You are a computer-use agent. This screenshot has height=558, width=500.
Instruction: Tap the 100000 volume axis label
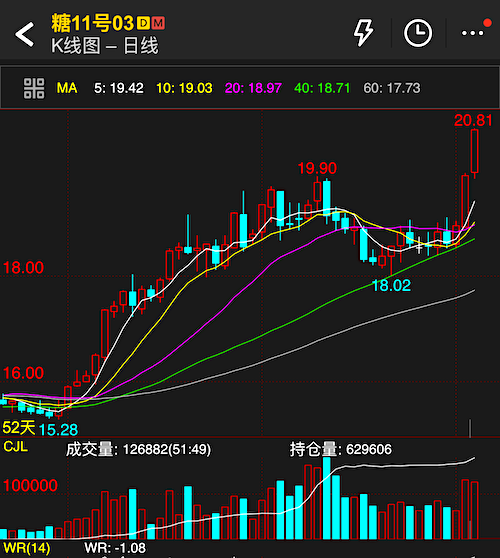pyautogui.click(x=30, y=485)
